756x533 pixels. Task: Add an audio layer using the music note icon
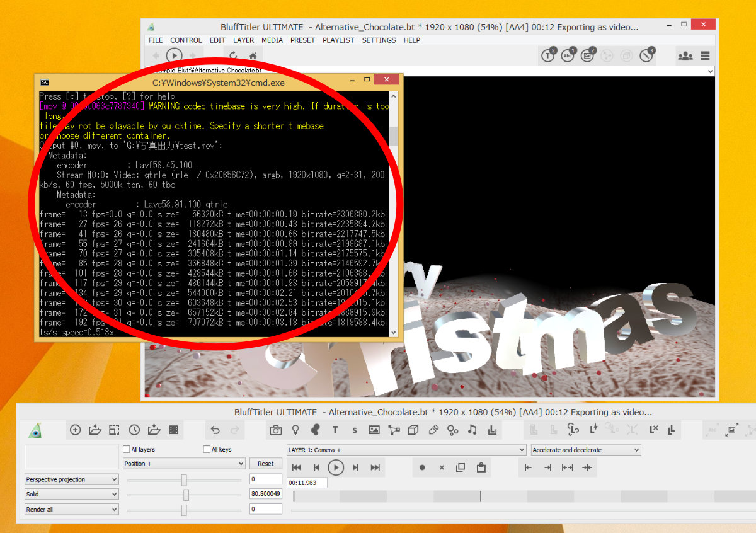(x=472, y=430)
